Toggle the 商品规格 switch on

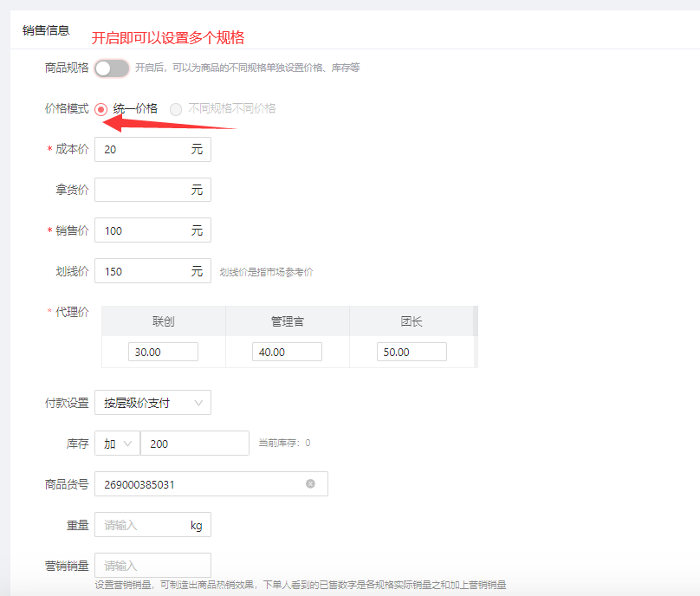tap(112, 68)
